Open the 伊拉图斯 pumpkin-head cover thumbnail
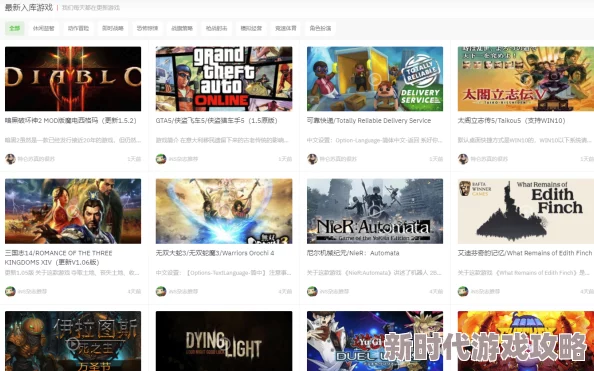The height and width of the screenshot is (371, 594). click(x=73, y=341)
